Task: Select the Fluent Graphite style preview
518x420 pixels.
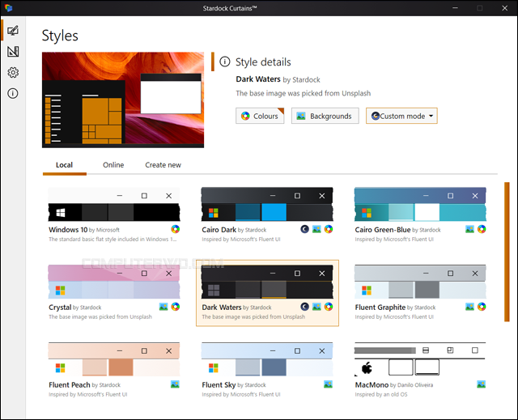Action: pos(420,282)
